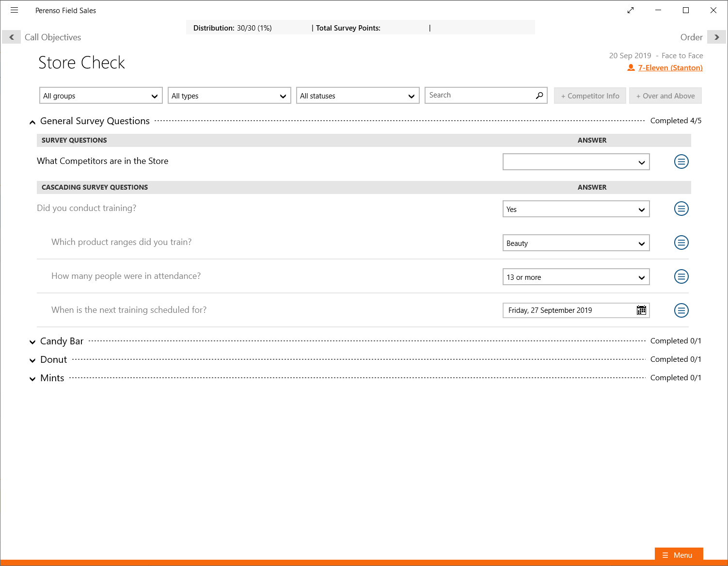Go back to Call Objectives arrow

[x=12, y=37]
